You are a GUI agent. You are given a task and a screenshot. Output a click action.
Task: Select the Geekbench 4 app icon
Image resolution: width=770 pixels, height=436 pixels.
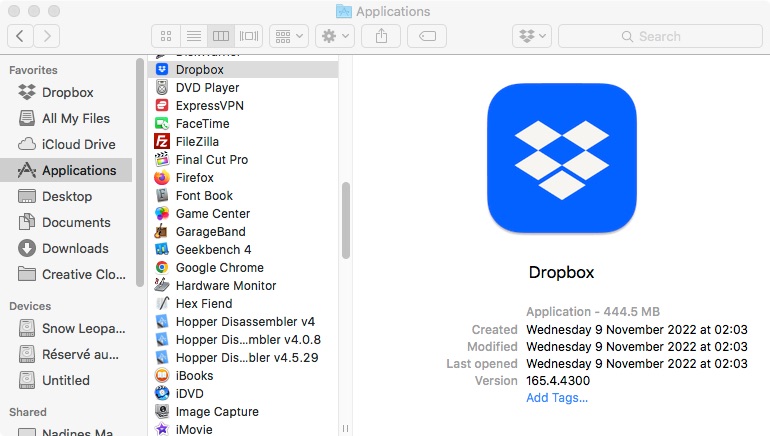162,249
